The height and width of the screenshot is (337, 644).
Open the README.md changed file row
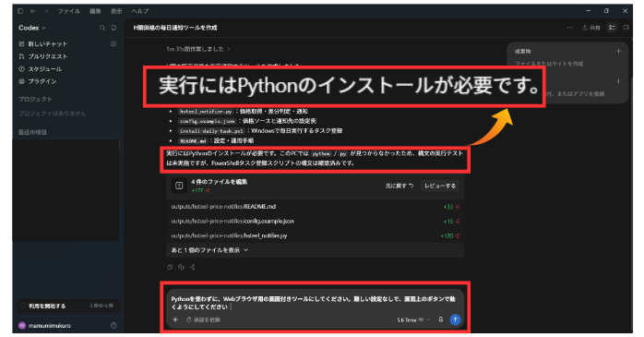click(x=315, y=207)
